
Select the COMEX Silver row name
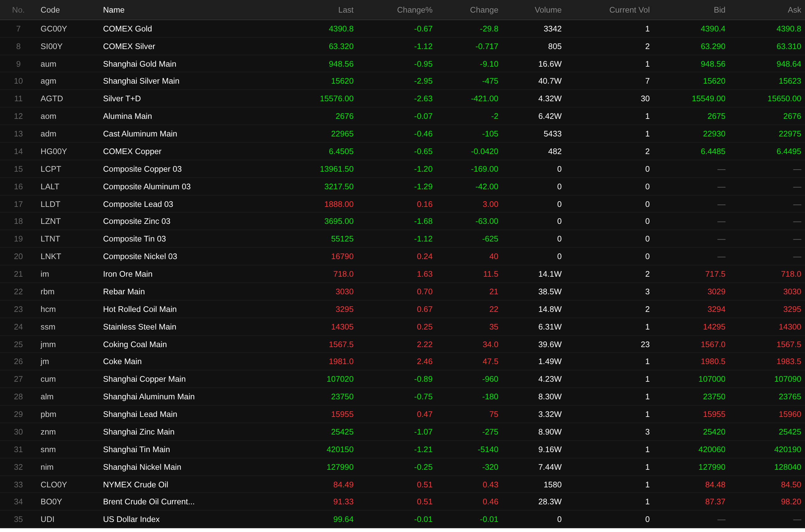click(129, 47)
